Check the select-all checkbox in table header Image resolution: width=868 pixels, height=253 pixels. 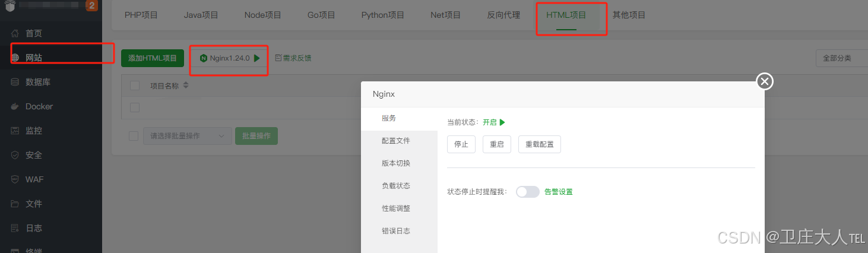135,86
